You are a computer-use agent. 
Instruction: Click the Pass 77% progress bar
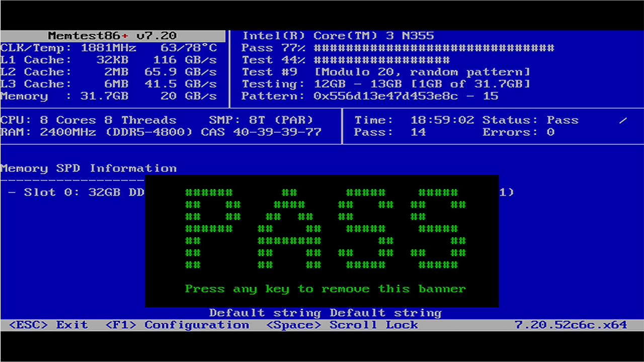coord(434,48)
